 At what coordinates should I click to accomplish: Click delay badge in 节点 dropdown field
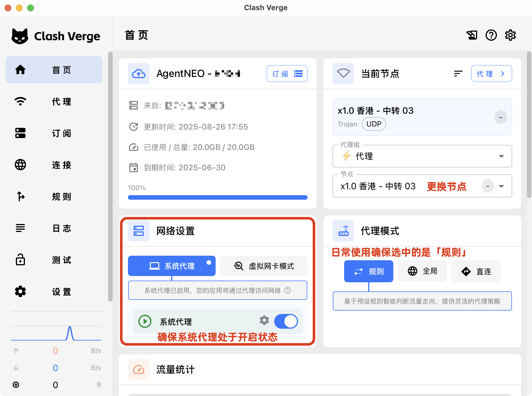point(488,186)
